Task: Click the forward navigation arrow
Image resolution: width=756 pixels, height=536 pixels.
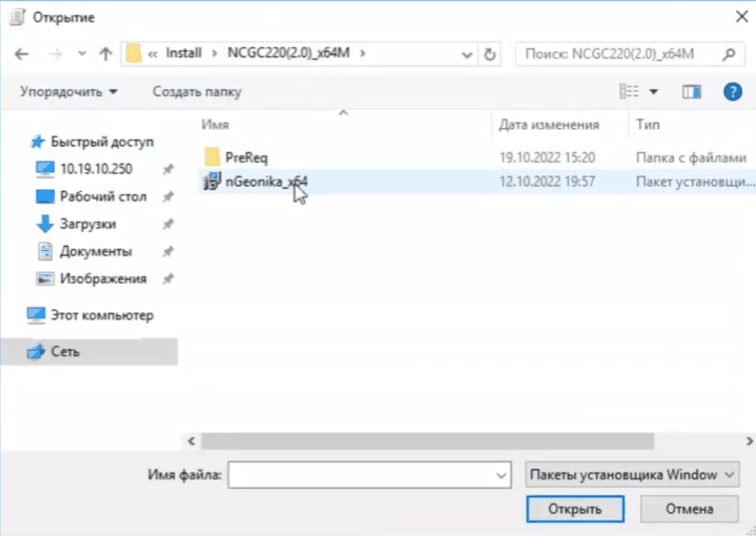Action: click(x=56, y=54)
